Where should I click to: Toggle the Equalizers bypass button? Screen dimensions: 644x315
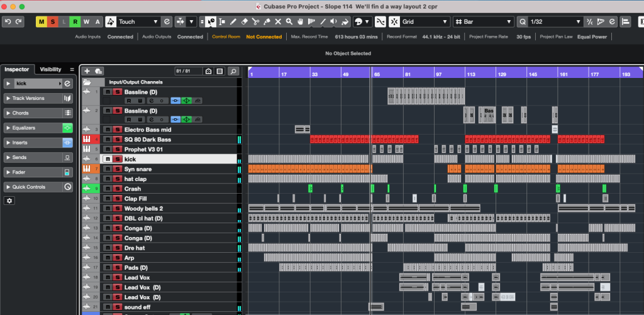[x=68, y=128]
